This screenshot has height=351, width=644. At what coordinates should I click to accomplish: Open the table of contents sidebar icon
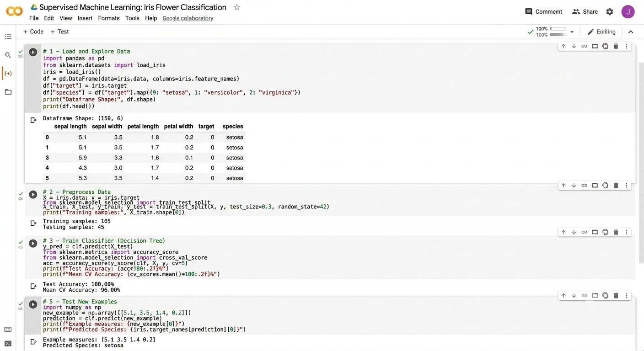pyautogui.click(x=8, y=37)
